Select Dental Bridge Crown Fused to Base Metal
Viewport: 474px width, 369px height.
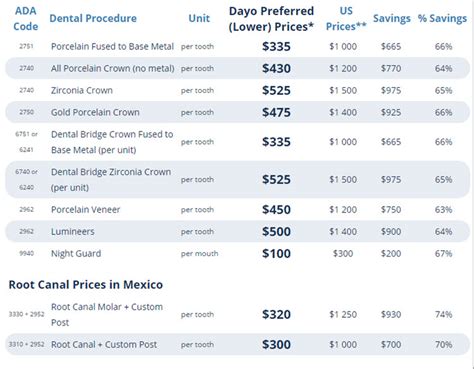pyautogui.click(x=112, y=142)
